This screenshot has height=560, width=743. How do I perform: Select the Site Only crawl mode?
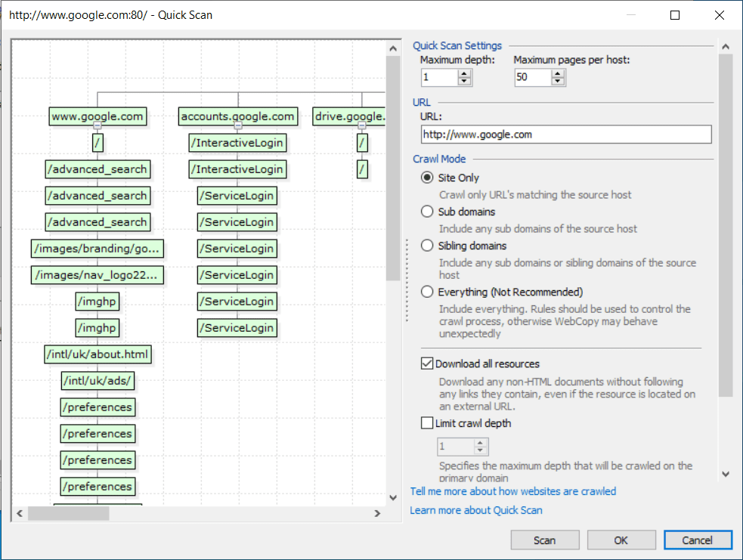pyautogui.click(x=427, y=178)
